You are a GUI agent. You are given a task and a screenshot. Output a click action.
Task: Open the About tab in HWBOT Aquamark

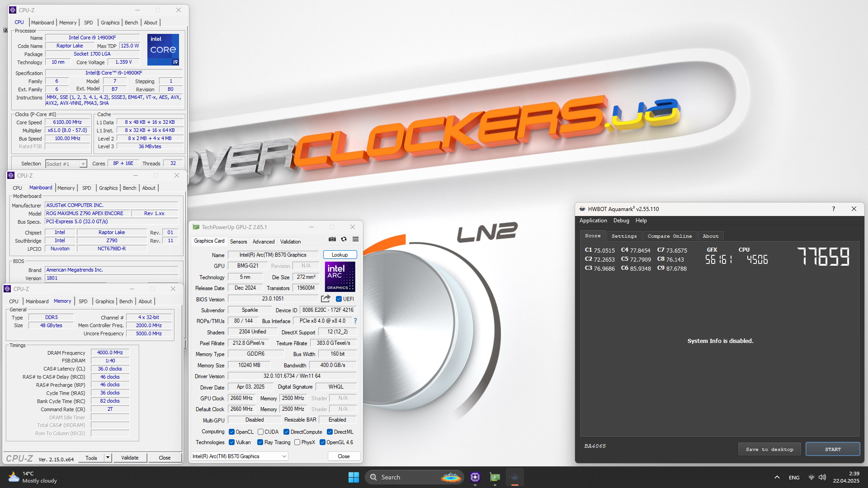[711, 236]
